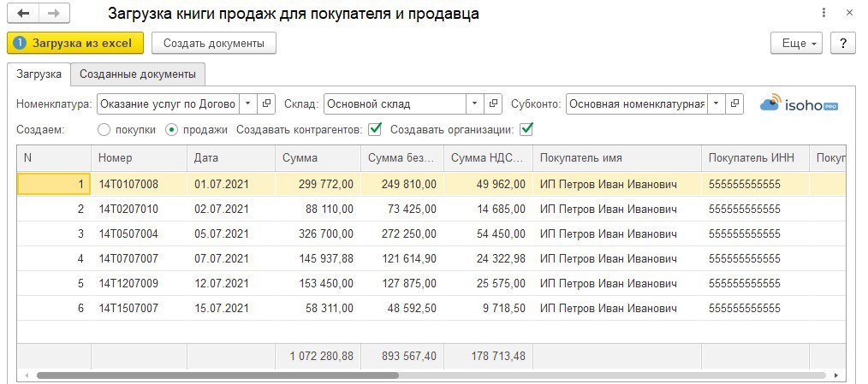Toggle Создавать контрагентов checkbox

[x=374, y=130]
